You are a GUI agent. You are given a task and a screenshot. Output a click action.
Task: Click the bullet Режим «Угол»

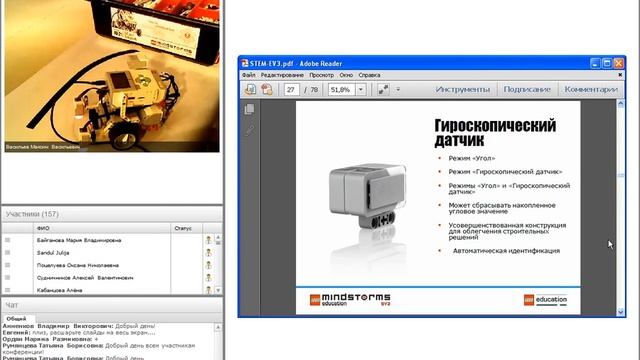click(x=471, y=158)
